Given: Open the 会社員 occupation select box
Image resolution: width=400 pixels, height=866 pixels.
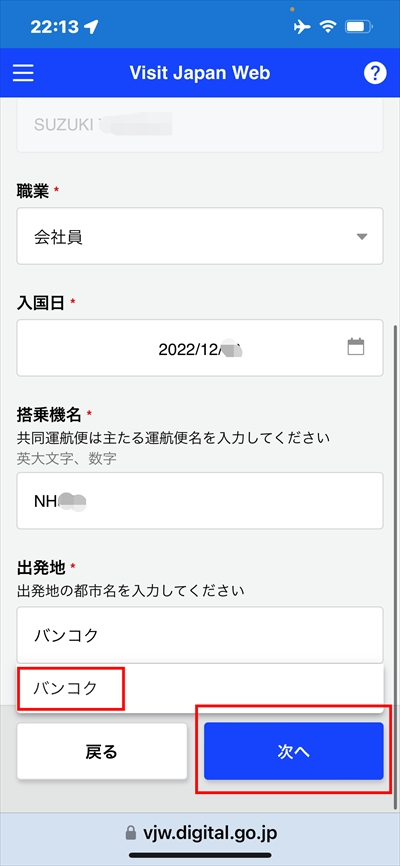Looking at the screenshot, I should (200, 236).
